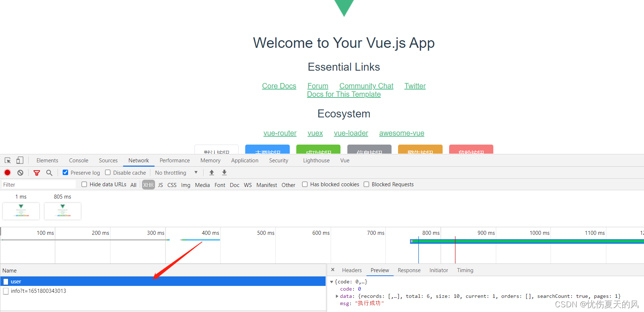644x312 pixels.
Task: Close the request details pane
Action: 333,270
